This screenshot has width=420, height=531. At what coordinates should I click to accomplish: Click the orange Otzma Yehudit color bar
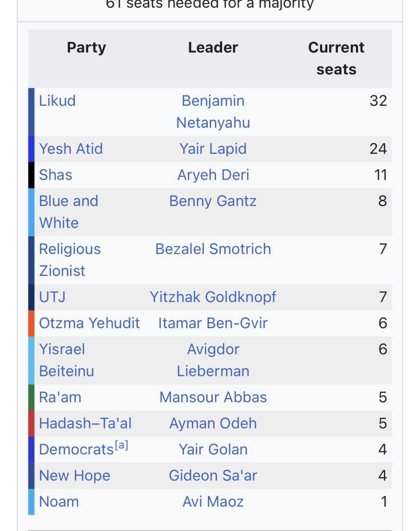31,323
